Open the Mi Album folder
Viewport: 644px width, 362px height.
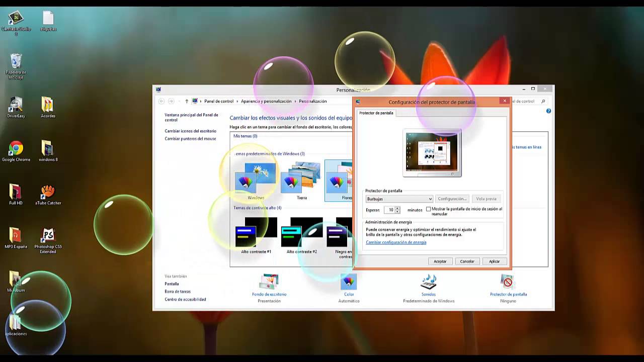(16, 282)
